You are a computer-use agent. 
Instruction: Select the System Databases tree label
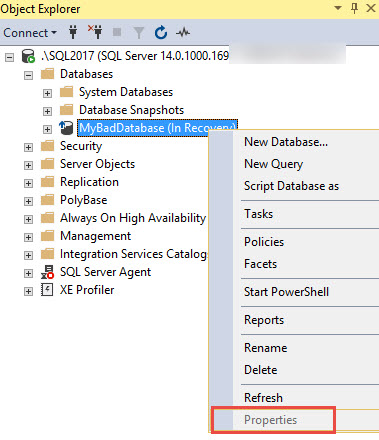pos(126,92)
